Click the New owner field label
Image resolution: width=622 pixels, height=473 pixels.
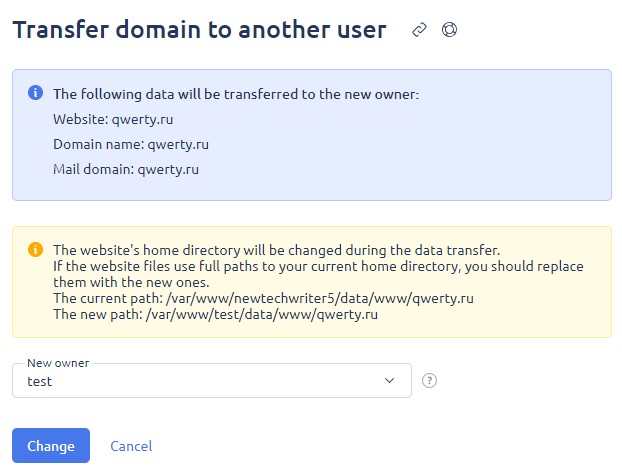(x=58, y=363)
